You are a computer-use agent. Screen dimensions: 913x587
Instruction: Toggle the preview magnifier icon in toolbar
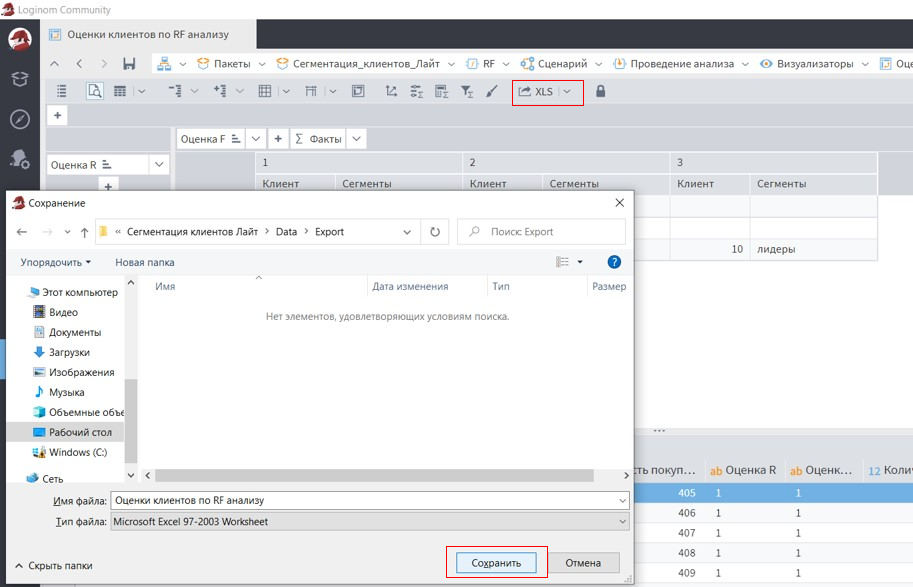(x=95, y=91)
